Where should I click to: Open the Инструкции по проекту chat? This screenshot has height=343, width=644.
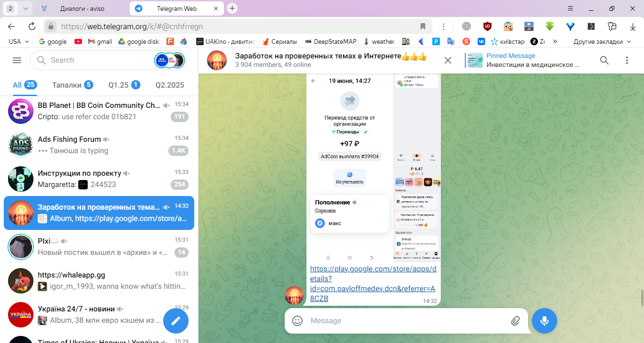(x=99, y=179)
